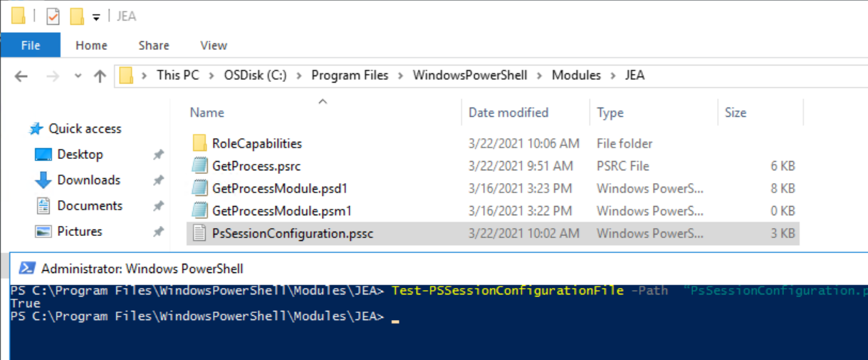Switch to the Share ribbon tab
The image size is (868, 360).
[154, 45]
